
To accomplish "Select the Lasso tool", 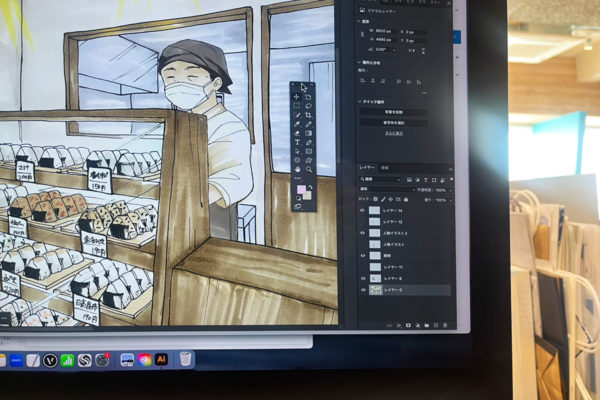I will click(x=308, y=105).
